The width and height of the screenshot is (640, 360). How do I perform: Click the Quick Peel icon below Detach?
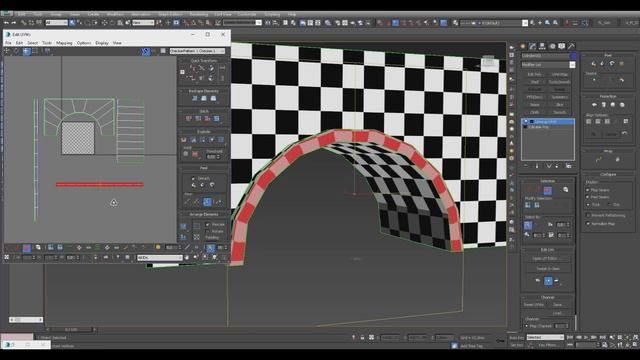(x=193, y=185)
